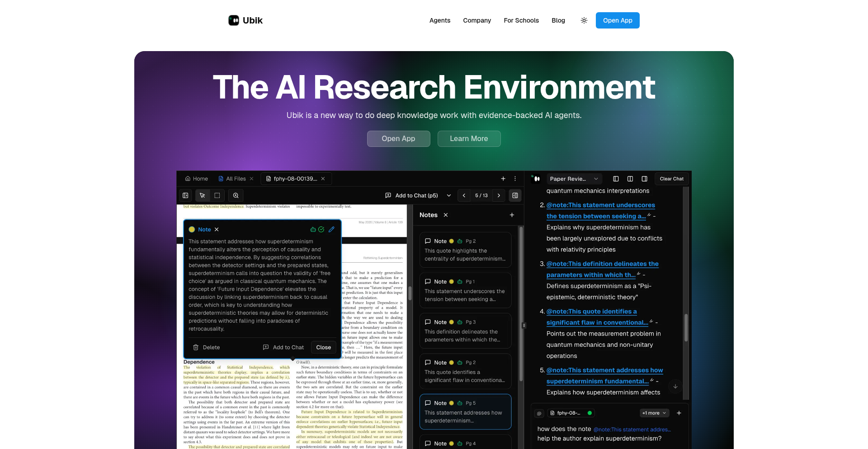Viewport: 868px width, 449px height.
Task: Open the three-dot tab options menu
Action: click(x=515, y=179)
